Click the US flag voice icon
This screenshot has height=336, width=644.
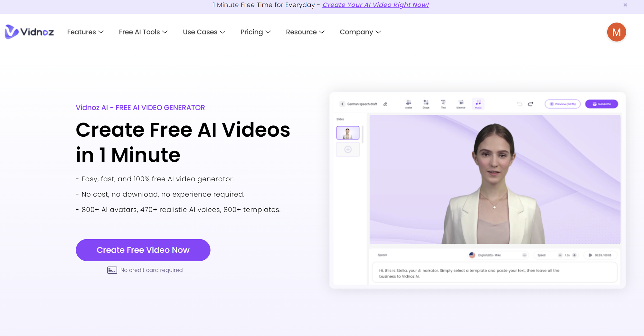coord(472,255)
